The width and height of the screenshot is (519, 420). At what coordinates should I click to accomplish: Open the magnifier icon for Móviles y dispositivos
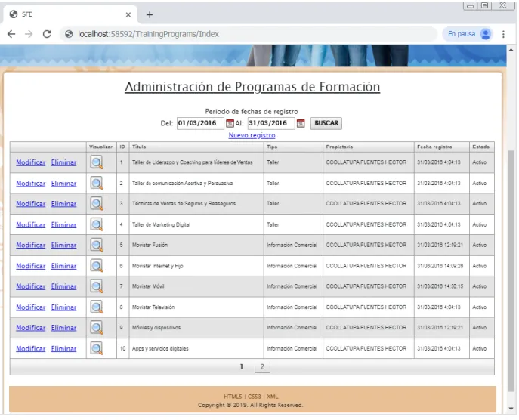click(x=97, y=328)
